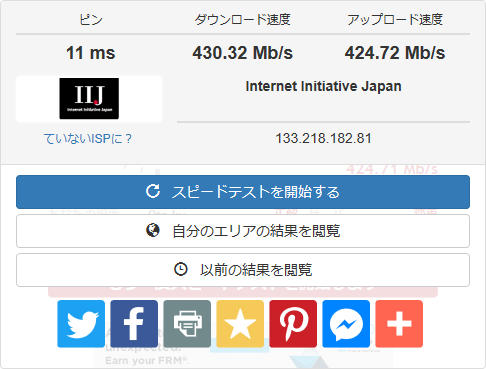Share the result on Pinterest
The image size is (486, 369).
pyautogui.click(x=293, y=324)
